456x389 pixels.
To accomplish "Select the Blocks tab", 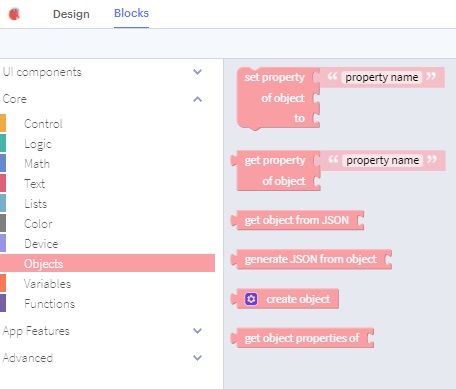I will (x=131, y=13).
